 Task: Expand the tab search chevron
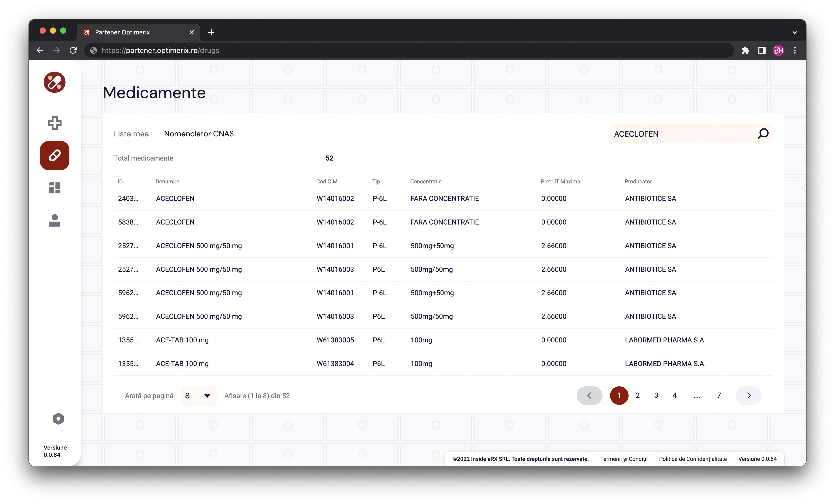(x=795, y=33)
